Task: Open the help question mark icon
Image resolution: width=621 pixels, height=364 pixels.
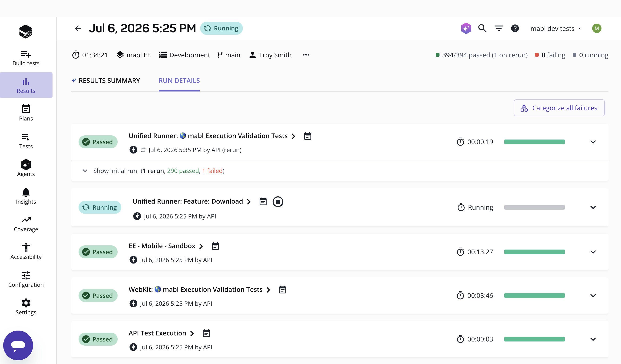Action: point(515,28)
